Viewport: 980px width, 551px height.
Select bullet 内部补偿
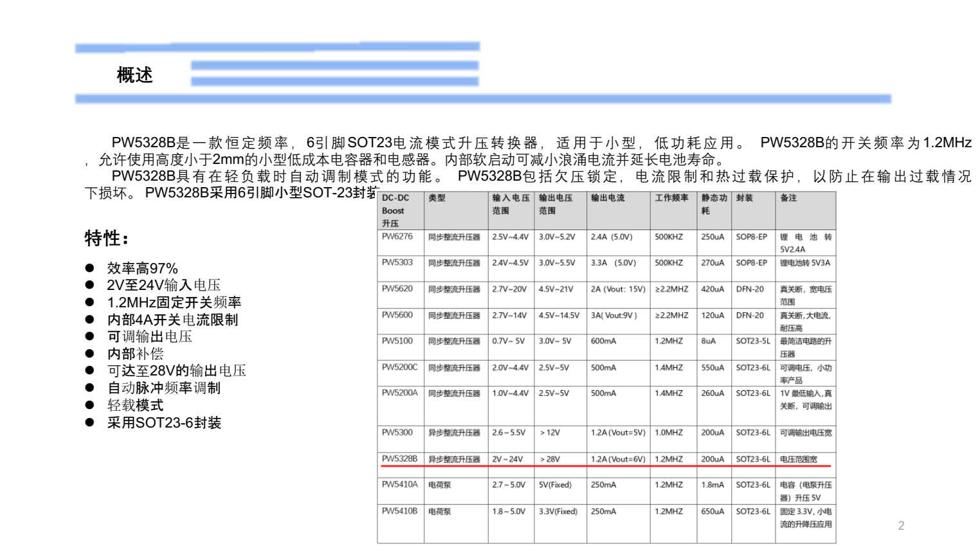(135, 354)
